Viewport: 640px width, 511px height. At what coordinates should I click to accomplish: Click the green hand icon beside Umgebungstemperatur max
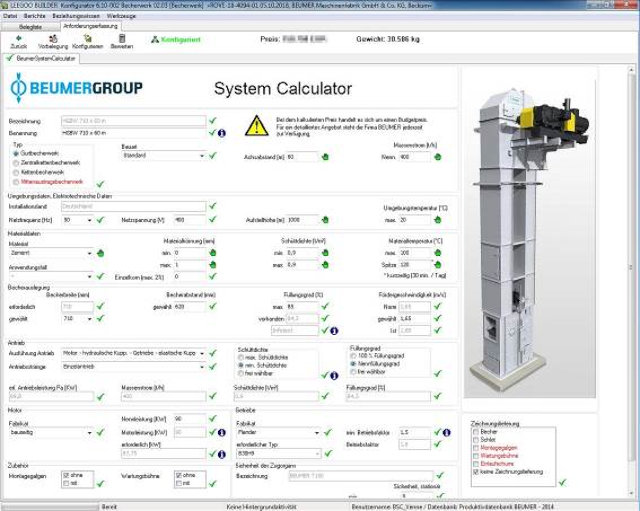click(438, 220)
